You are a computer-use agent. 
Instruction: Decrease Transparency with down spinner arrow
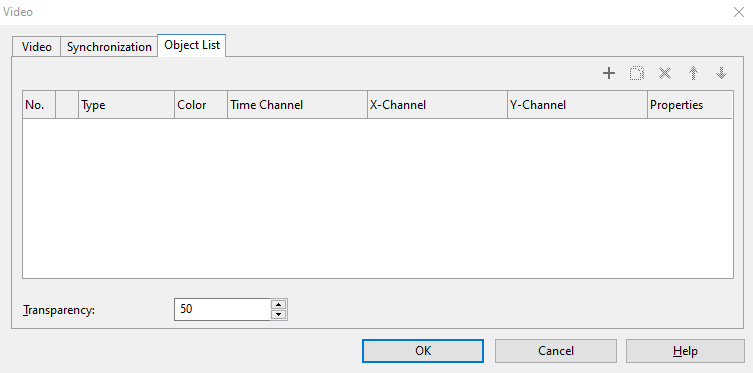[279, 315]
